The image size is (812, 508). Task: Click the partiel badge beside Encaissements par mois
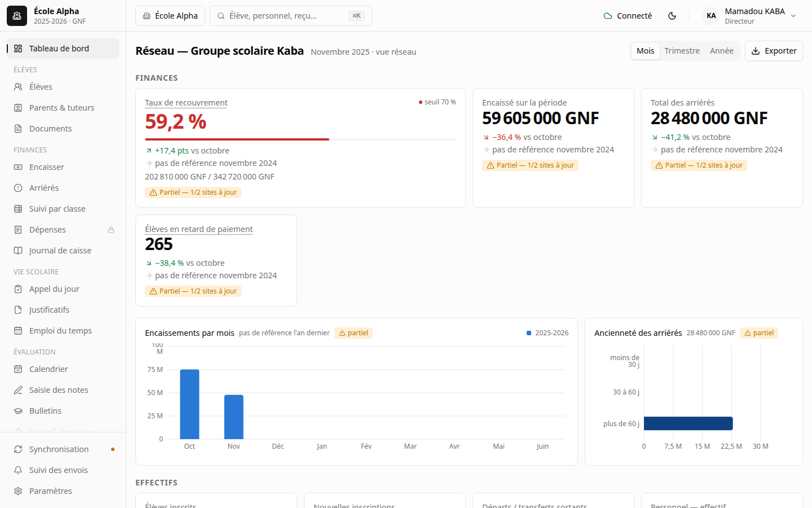[354, 333]
